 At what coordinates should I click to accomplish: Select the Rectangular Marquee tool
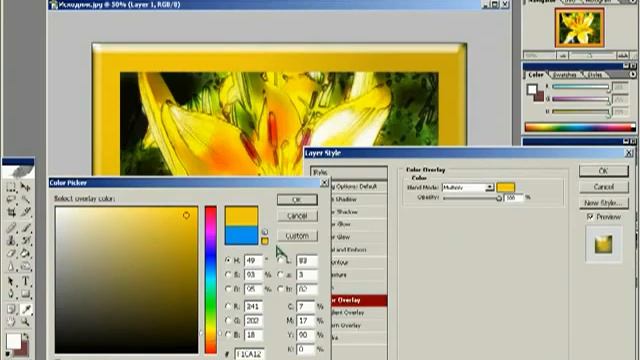click(x=11, y=187)
